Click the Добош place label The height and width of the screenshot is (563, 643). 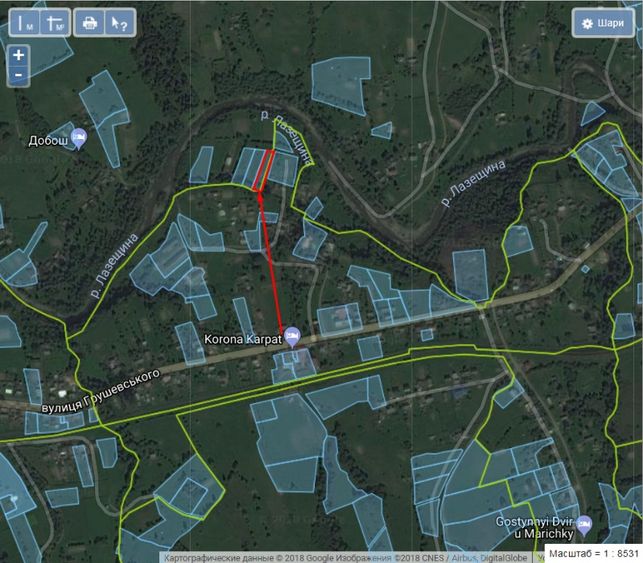(48, 141)
